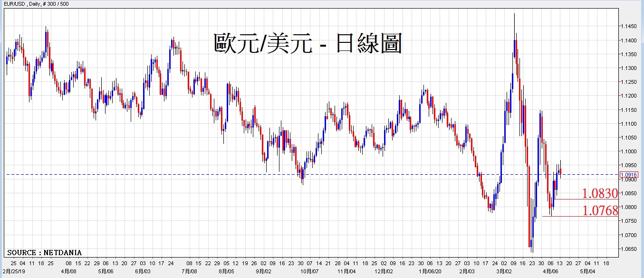The width and height of the screenshot is (644, 278).
Task: Click the 10月/07 date axis label
Action: pyautogui.click(x=310, y=272)
